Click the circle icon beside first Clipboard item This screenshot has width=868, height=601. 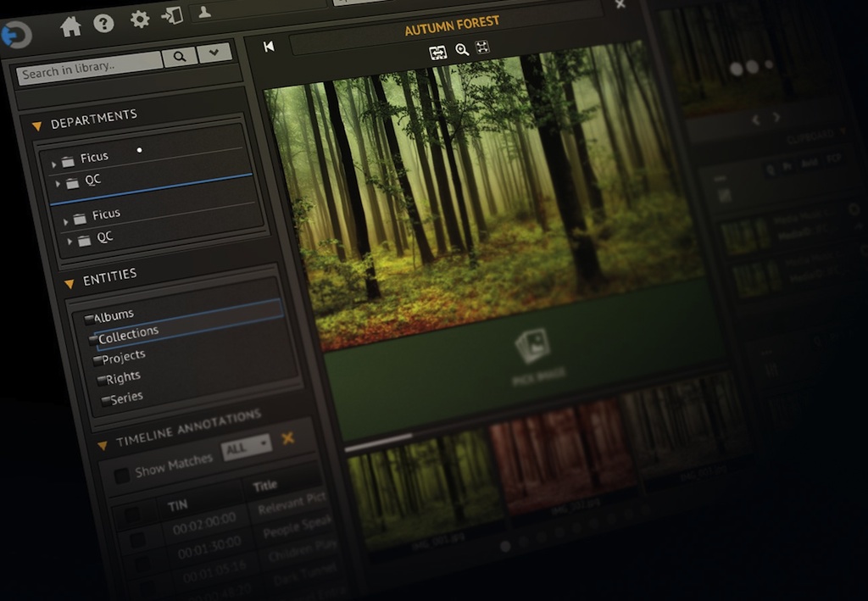click(854, 209)
